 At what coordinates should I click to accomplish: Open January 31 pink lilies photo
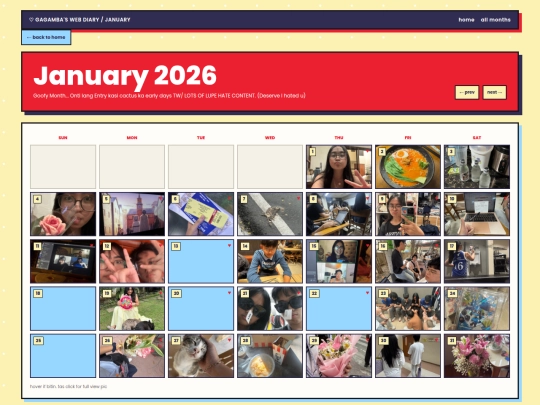[x=477, y=356]
